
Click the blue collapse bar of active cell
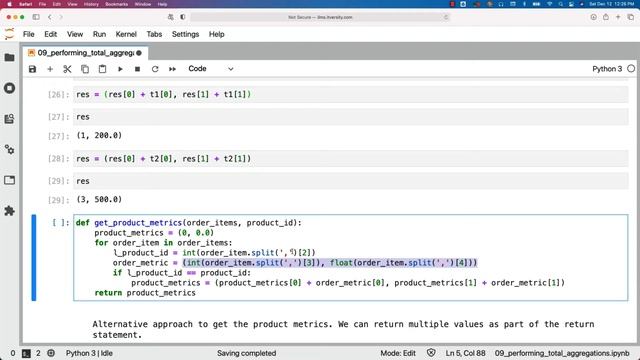coord(34,258)
